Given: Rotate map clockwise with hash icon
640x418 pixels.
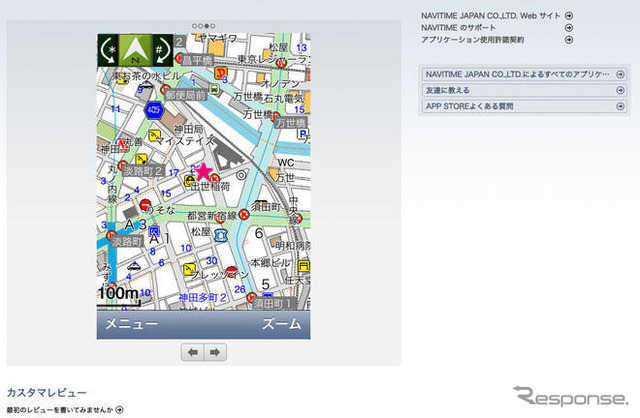Looking at the screenshot, I should tap(162, 50).
